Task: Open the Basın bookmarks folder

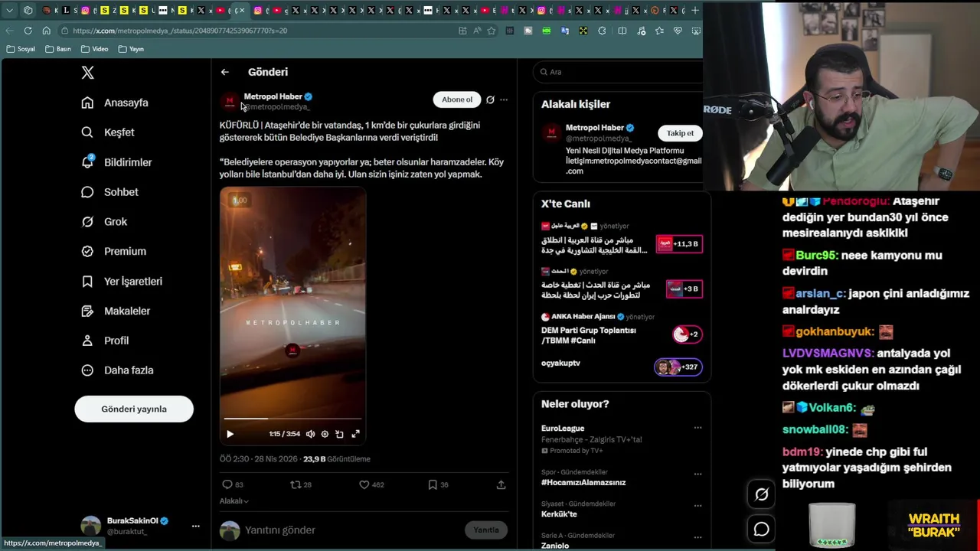Action: pos(58,49)
